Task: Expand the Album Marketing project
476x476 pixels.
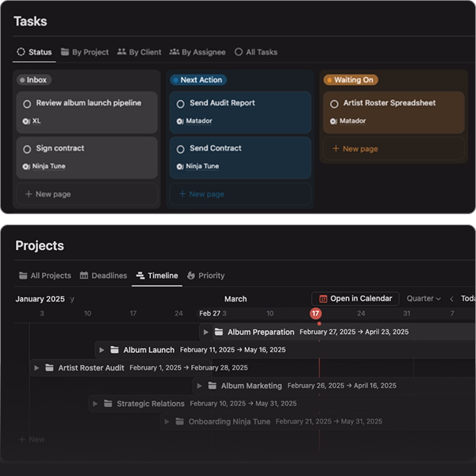Action: coord(199,386)
